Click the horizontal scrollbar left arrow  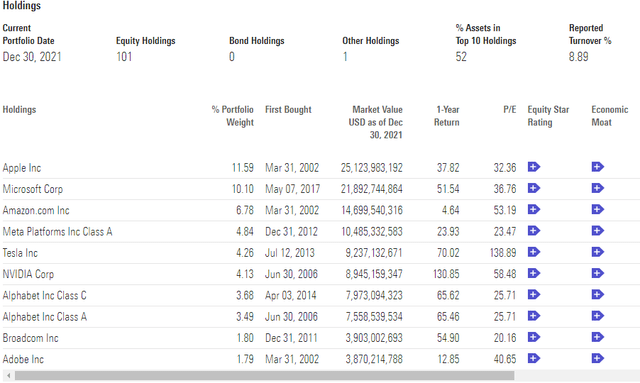coord(8,375)
